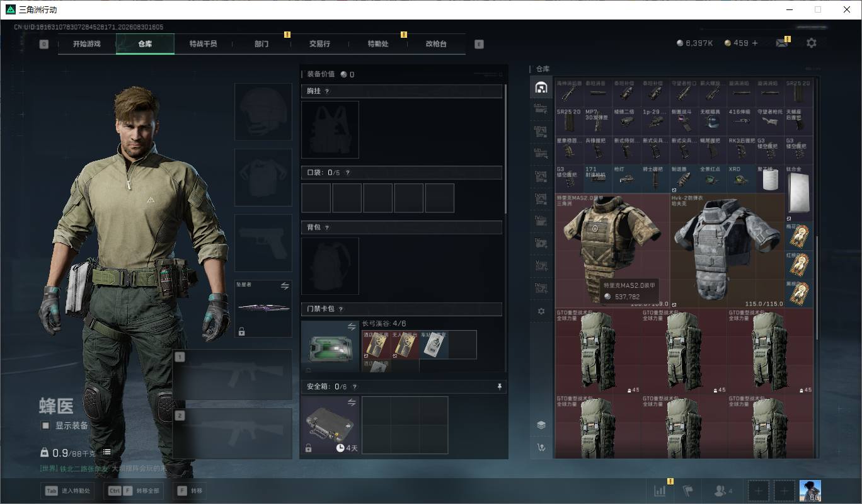
Task: Select the MP7 30发弹匣 magazine item
Action: point(597,121)
